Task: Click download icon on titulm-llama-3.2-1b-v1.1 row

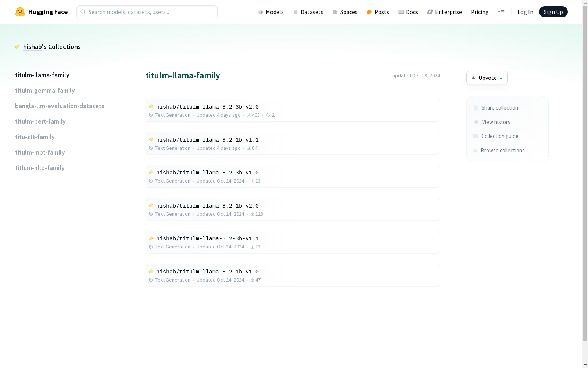Action: 249,148
